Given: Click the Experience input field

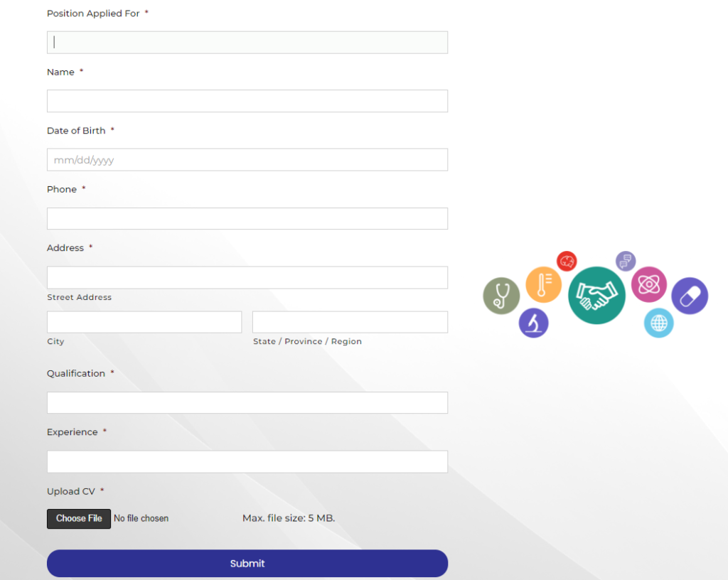Looking at the screenshot, I should click(x=247, y=462).
